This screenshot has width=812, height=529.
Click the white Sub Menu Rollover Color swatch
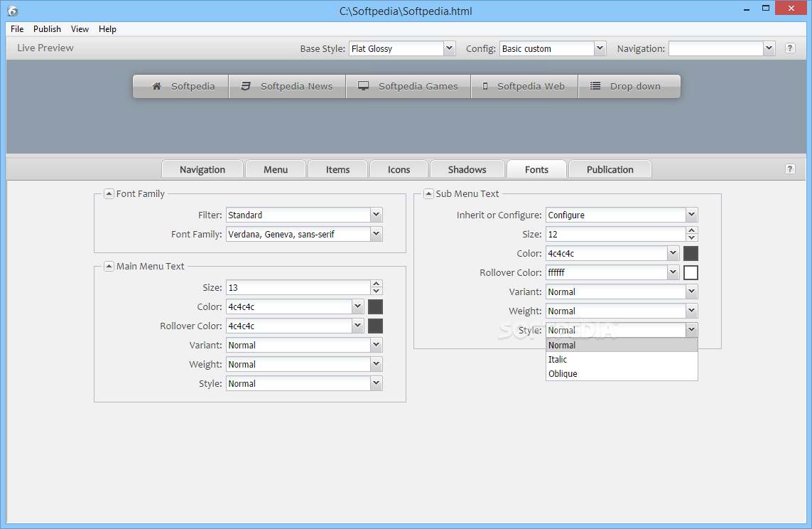[691, 272]
